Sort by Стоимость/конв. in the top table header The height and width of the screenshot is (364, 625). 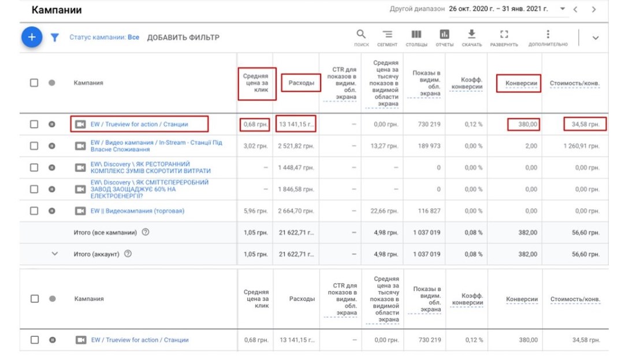click(574, 83)
